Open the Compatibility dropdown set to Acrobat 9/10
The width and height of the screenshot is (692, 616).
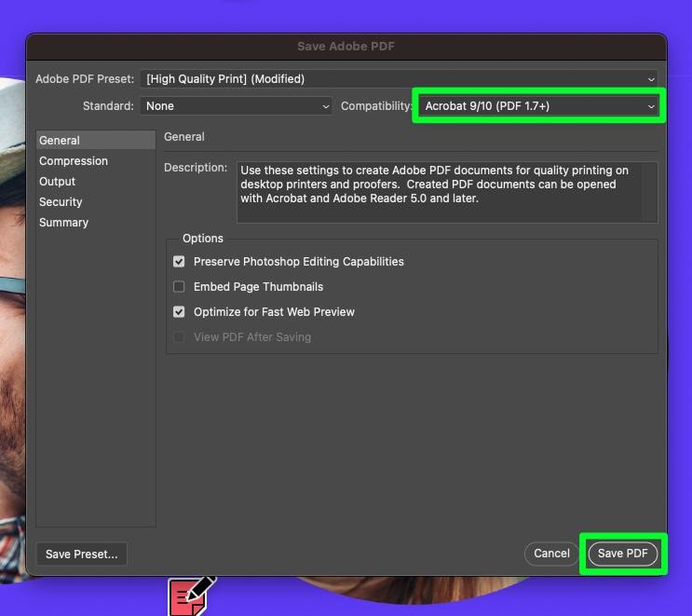538,106
